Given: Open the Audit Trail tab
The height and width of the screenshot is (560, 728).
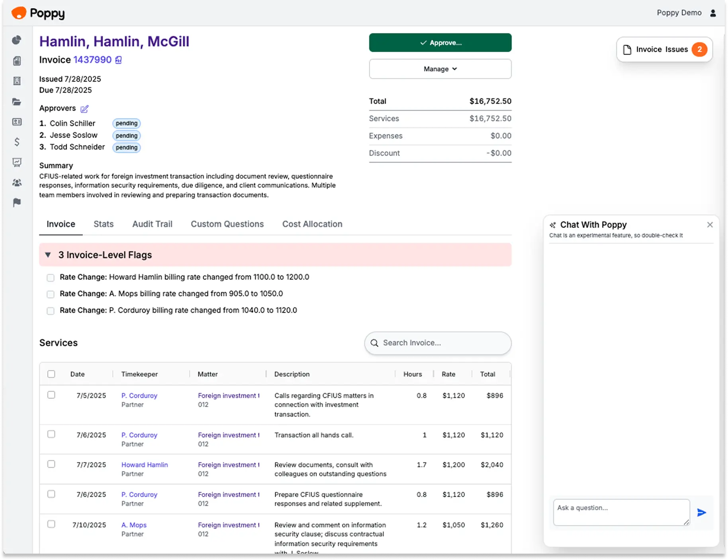Looking at the screenshot, I should (152, 224).
